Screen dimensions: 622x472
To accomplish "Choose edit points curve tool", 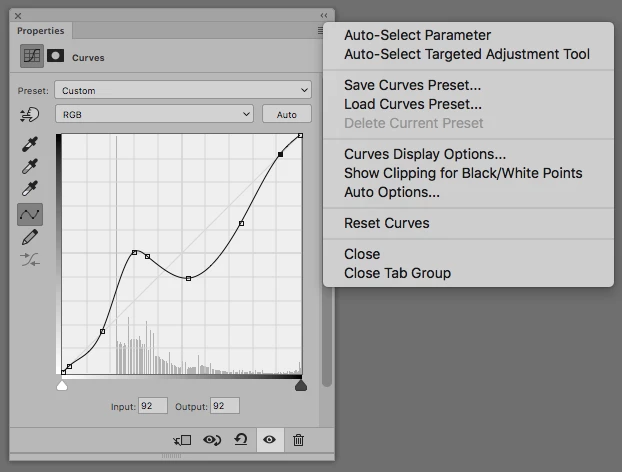I will [x=30, y=215].
